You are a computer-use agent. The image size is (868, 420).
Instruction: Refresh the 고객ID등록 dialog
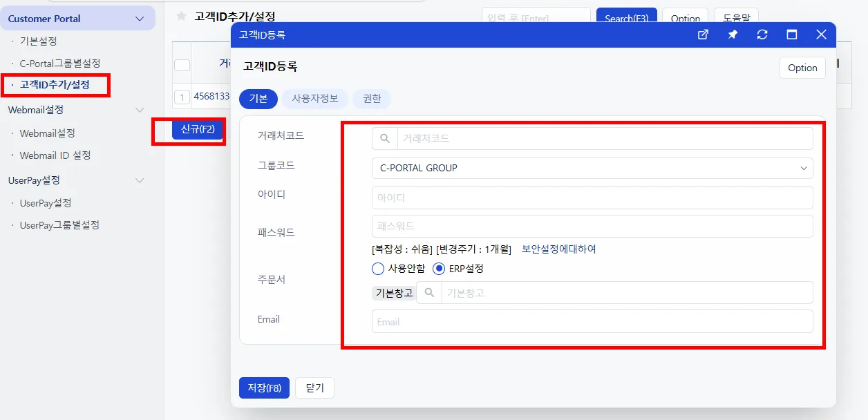(762, 35)
